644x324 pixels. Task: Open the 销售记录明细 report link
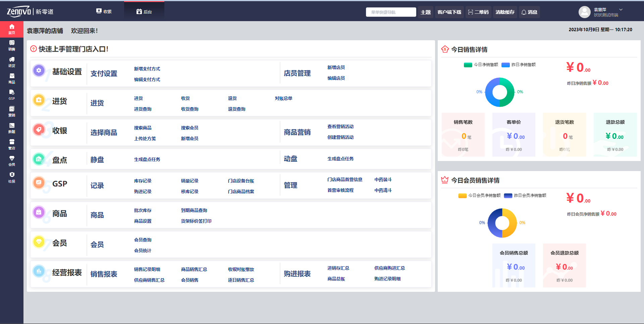tap(147, 269)
